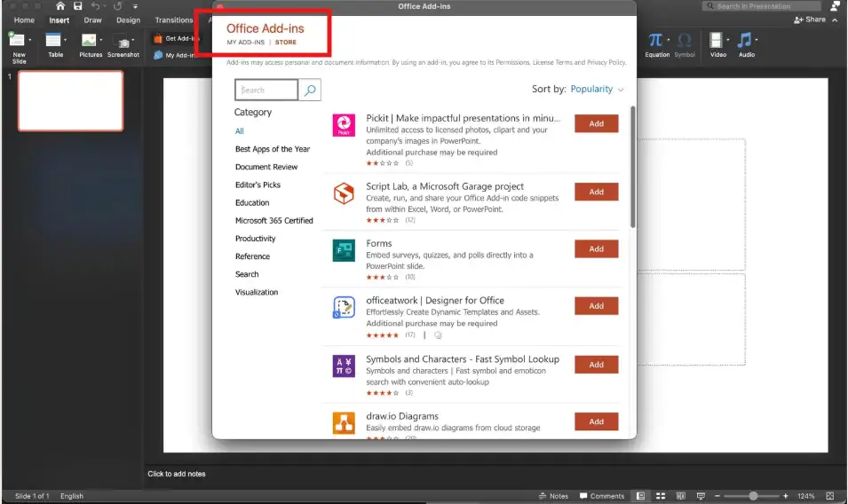Open the Draw ribbon tab

coord(92,20)
